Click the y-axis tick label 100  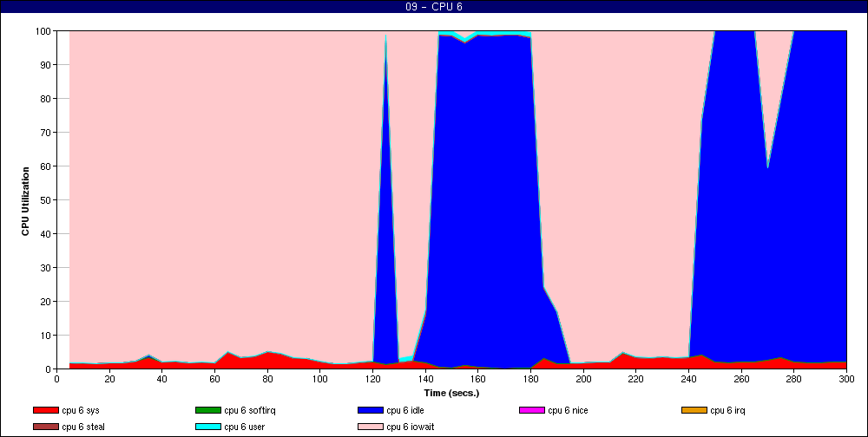click(43, 31)
